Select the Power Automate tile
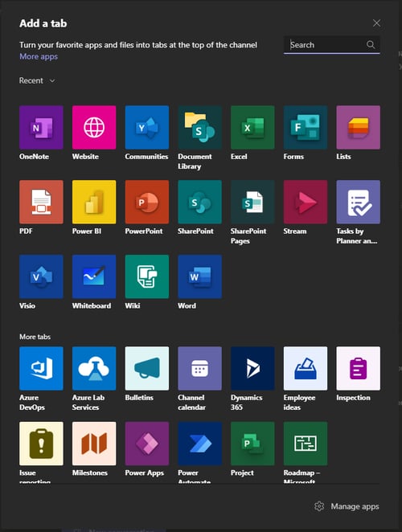The height and width of the screenshot is (532, 402). [x=199, y=444]
